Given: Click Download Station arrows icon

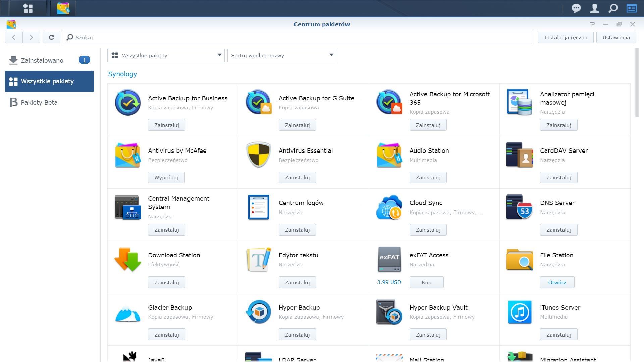Looking at the screenshot, I should click(x=128, y=259).
